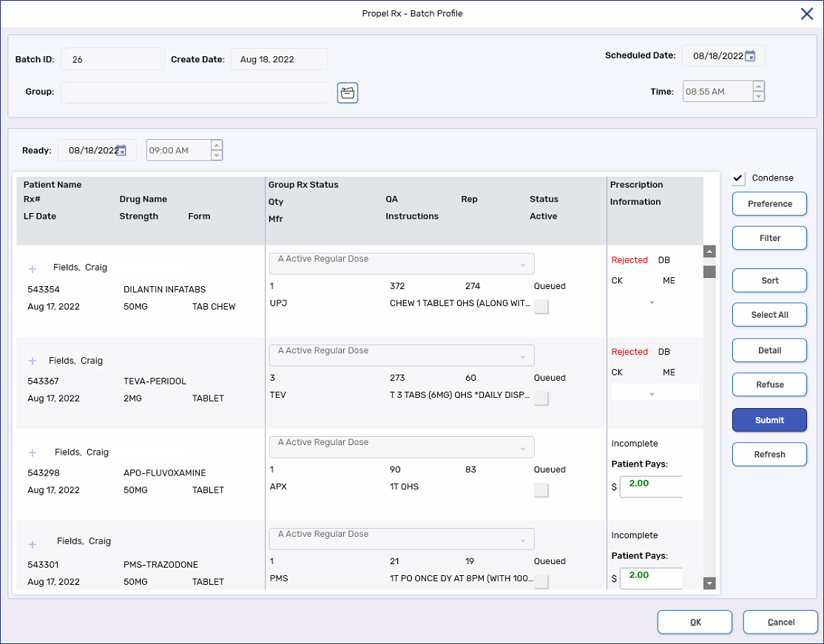Screen dimensions: 824x644
Task: Open batch Preference settings
Action: pyautogui.click(x=769, y=204)
